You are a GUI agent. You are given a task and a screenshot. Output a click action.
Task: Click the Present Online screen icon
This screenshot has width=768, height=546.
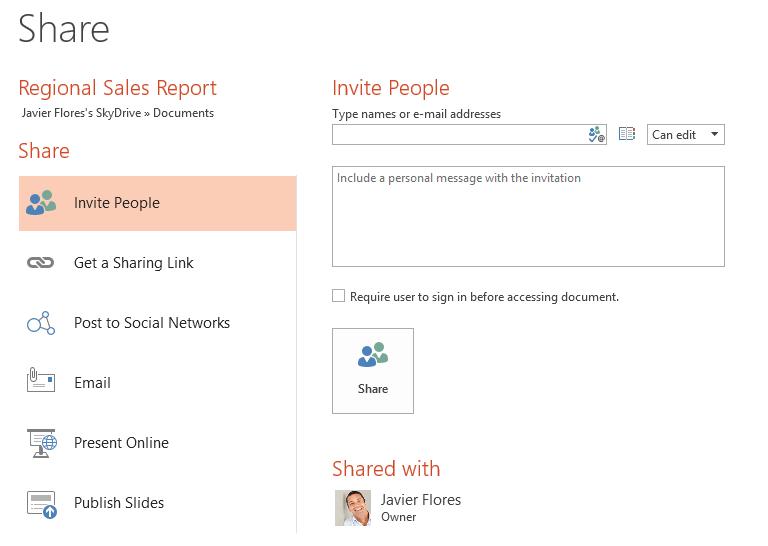pos(41,442)
